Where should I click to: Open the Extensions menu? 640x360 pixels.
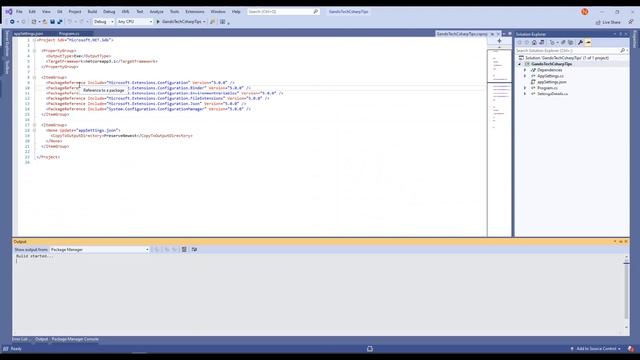[x=195, y=12]
